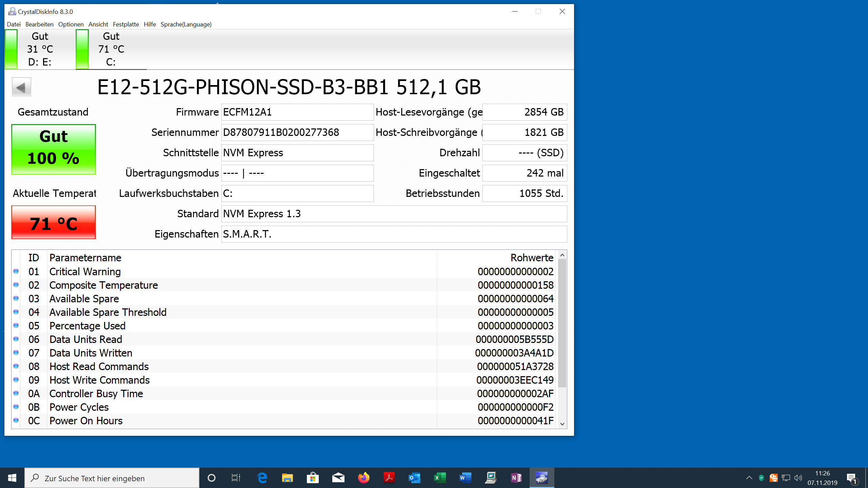Open Firefox from the taskbar
This screenshot has width=868, height=488.
[x=363, y=478]
